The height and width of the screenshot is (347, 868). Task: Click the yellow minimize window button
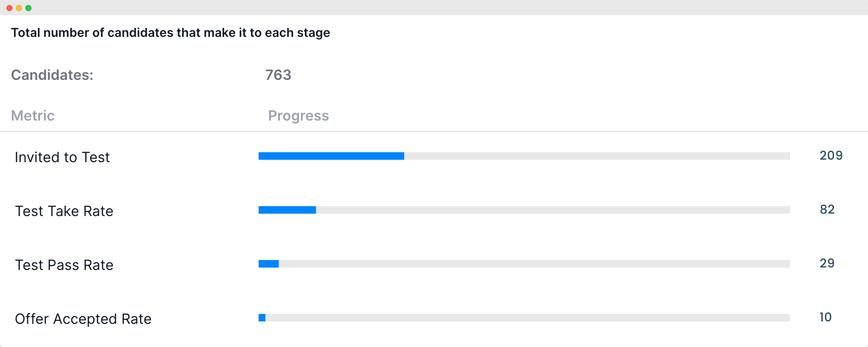click(19, 8)
